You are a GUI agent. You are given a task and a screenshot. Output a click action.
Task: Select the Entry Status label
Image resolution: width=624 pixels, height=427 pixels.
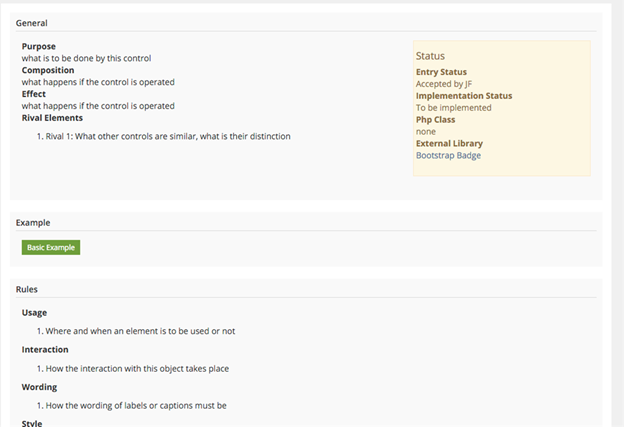pos(441,72)
